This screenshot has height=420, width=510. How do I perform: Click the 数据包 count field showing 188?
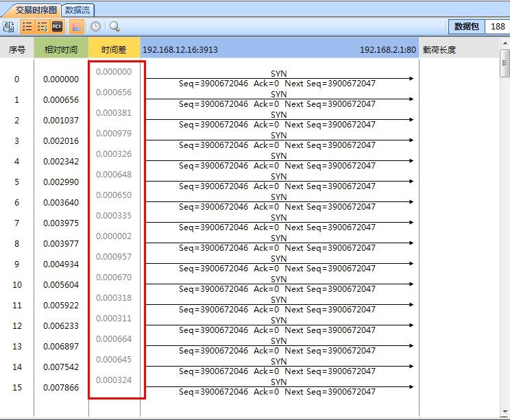497,27
